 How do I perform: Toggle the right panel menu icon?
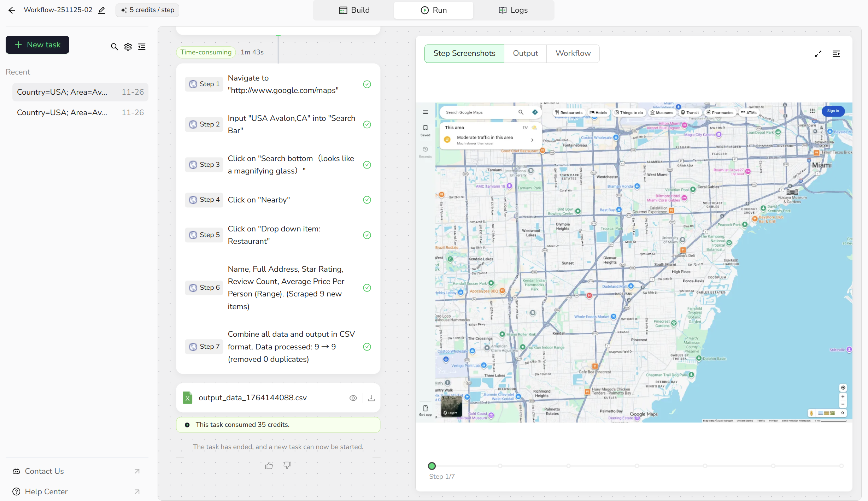coord(836,54)
